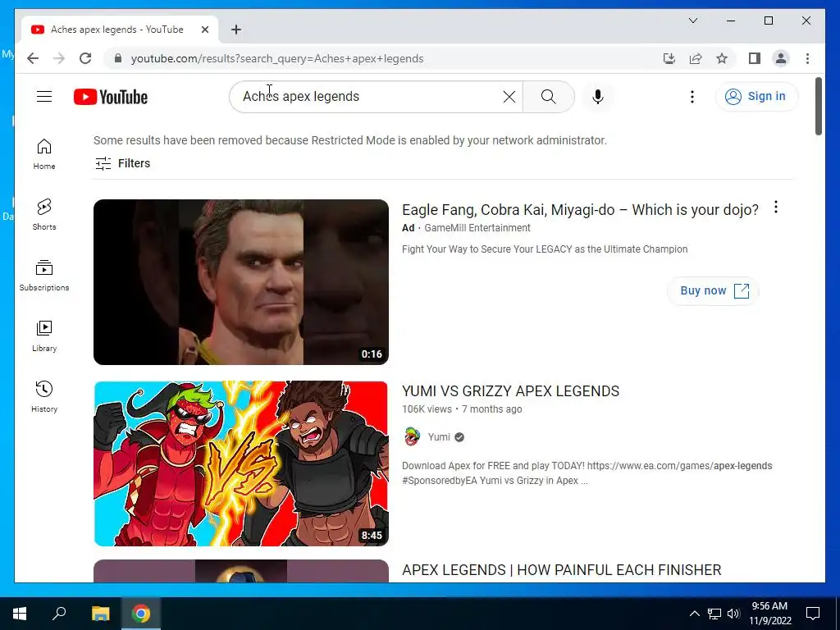
Task: Click the Chrome taskbar icon
Action: (x=141, y=614)
